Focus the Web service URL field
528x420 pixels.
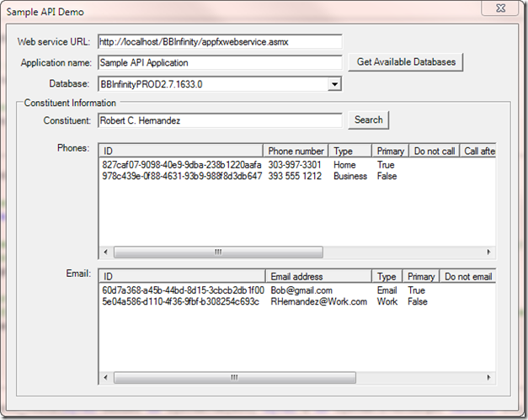(x=219, y=41)
